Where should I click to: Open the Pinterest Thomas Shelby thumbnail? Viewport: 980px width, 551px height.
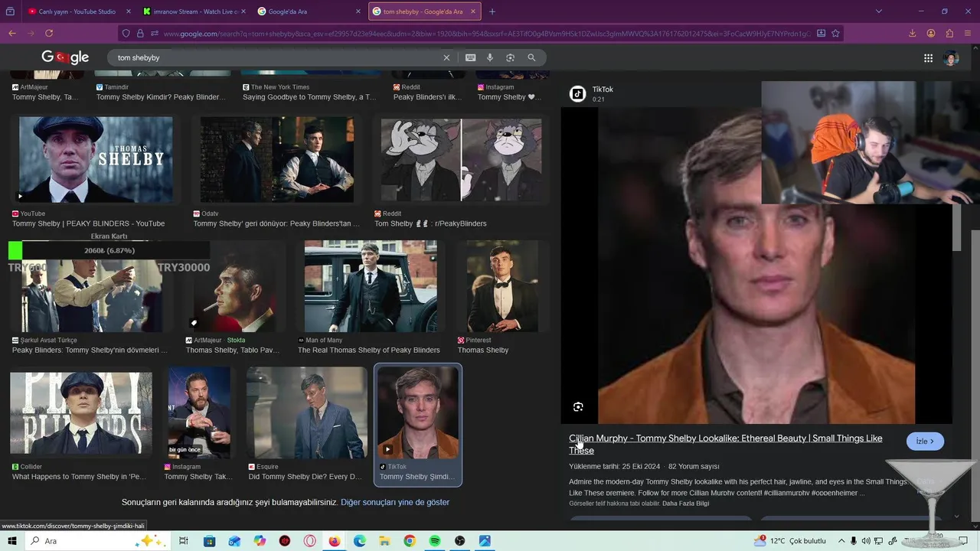click(501, 286)
